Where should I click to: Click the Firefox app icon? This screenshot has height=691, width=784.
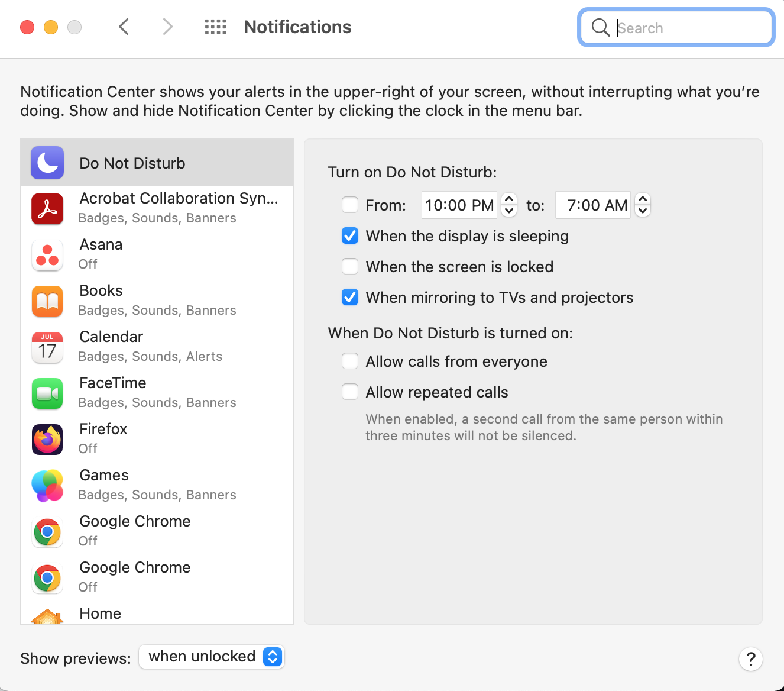(x=47, y=440)
